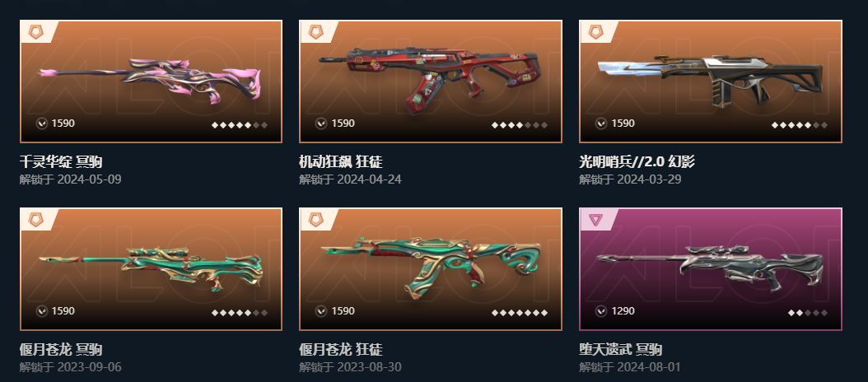Click the pink triangle badge on 堕天遗武 冥驹 card

coord(595,220)
